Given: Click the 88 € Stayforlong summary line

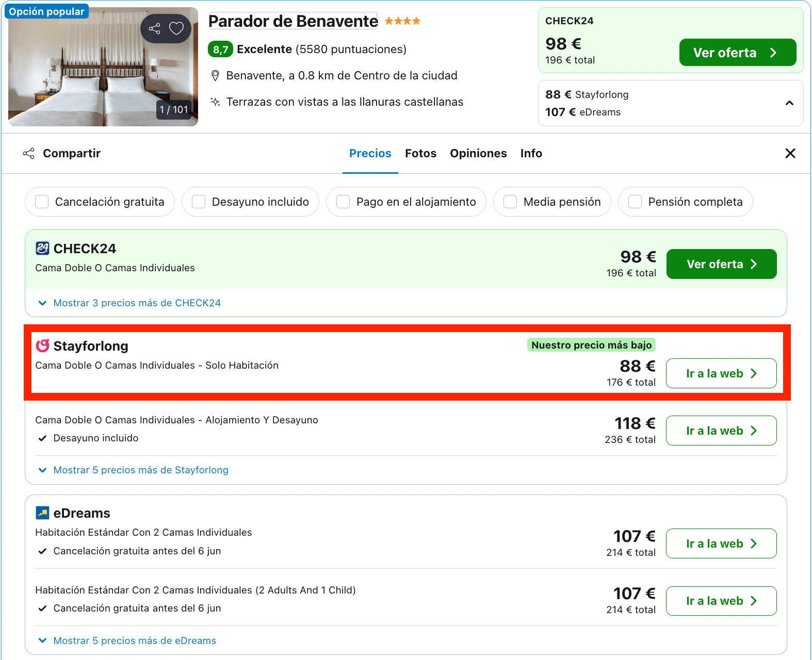Looking at the screenshot, I should coord(587,94).
